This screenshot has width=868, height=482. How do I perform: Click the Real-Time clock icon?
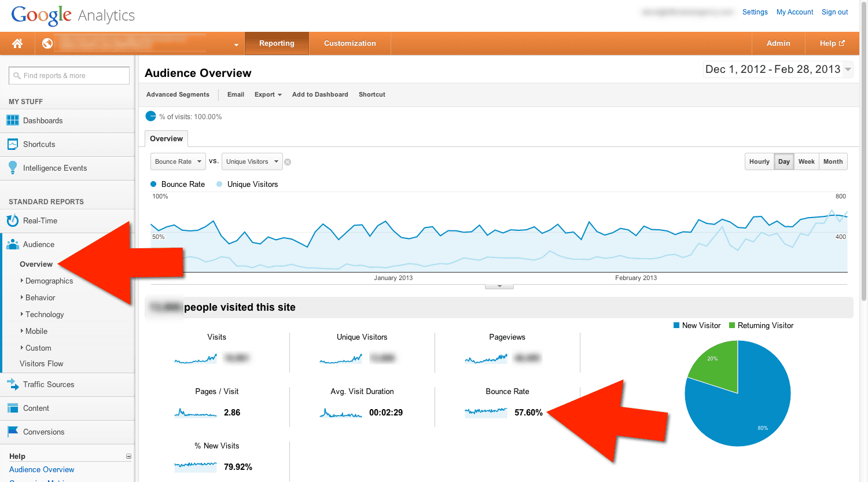[13, 220]
